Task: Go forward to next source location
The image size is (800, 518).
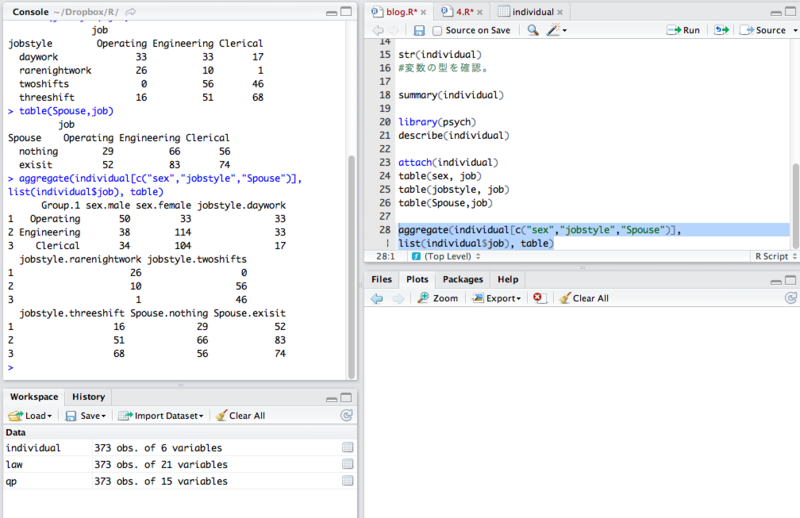Action: pos(393,31)
